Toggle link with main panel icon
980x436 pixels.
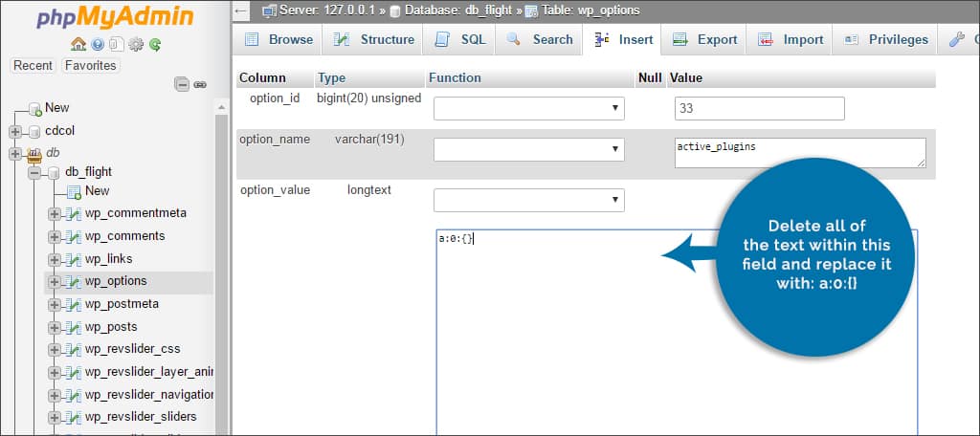click(200, 84)
